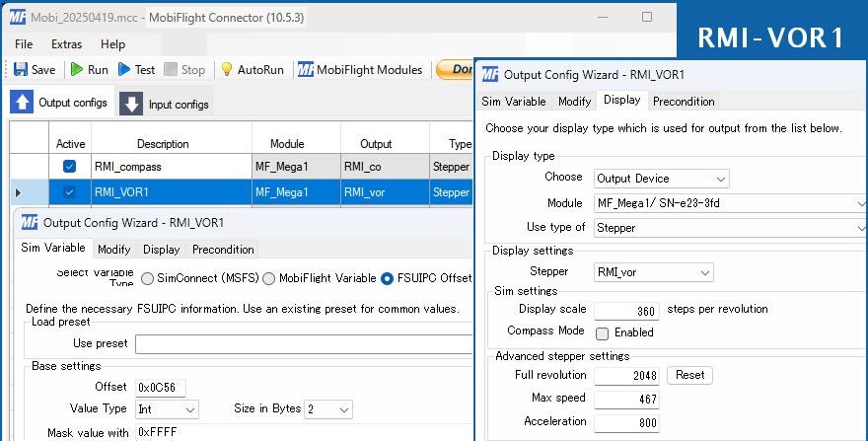
Task: Click the grey Stop square icon
Action: pos(171,69)
